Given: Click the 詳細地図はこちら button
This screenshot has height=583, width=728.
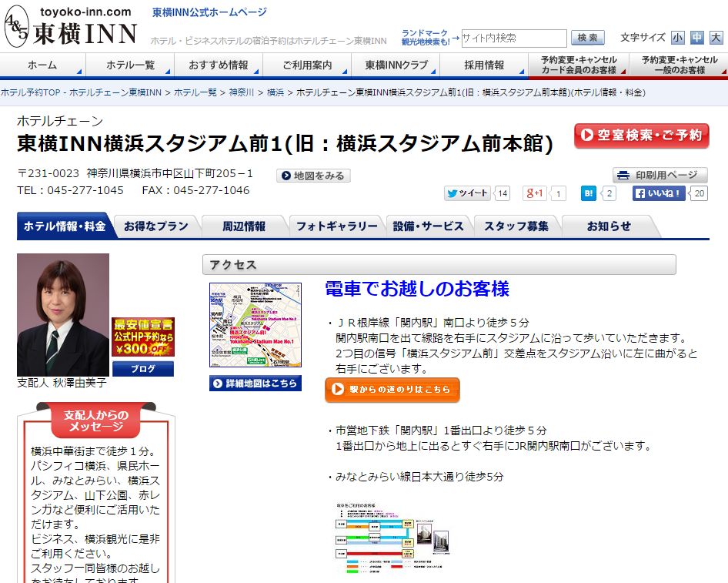Looking at the screenshot, I should 255,384.
